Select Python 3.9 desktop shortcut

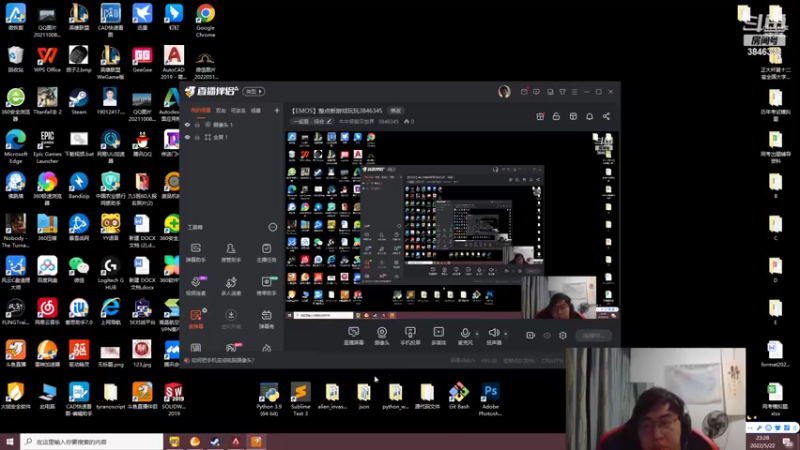[269, 399]
